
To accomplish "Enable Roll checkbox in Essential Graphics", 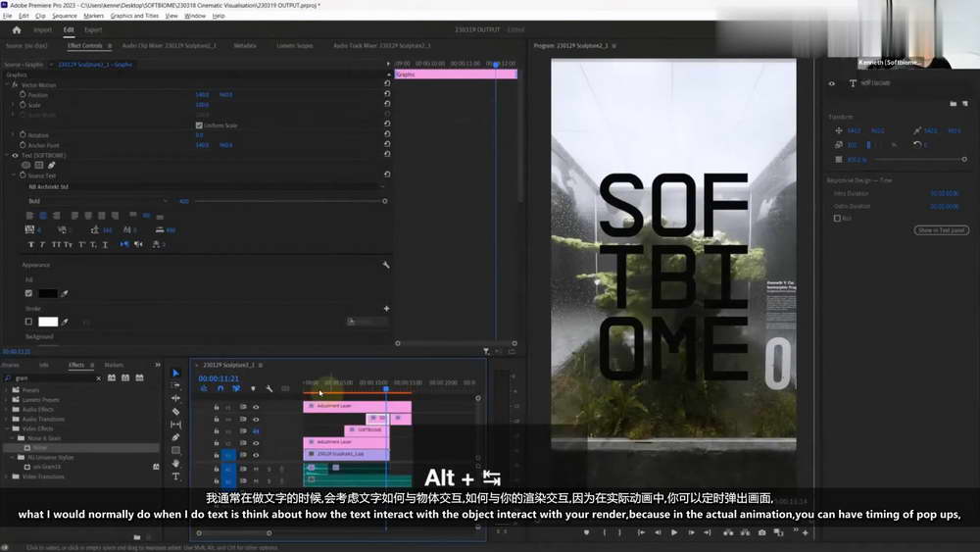I will pyautogui.click(x=837, y=219).
